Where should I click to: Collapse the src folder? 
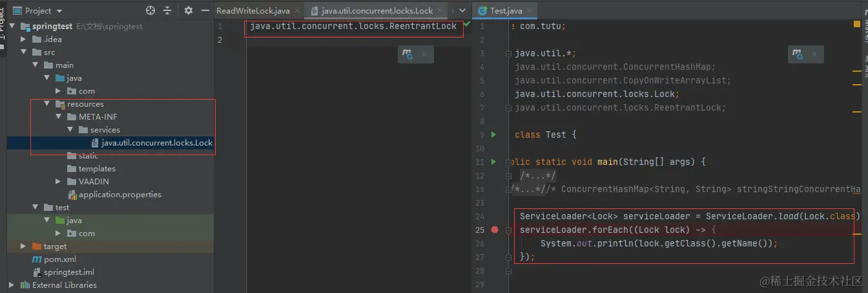click(24, 52)
